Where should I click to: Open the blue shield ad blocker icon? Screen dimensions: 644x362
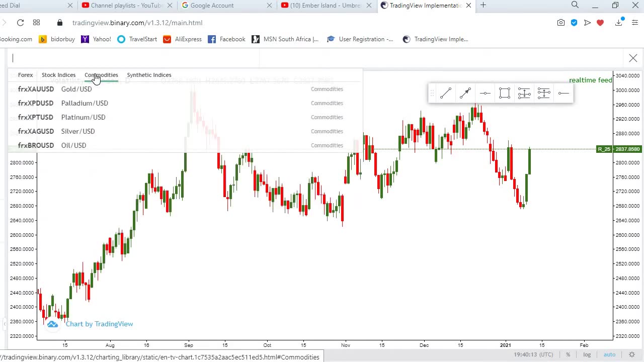coord(574,23)
